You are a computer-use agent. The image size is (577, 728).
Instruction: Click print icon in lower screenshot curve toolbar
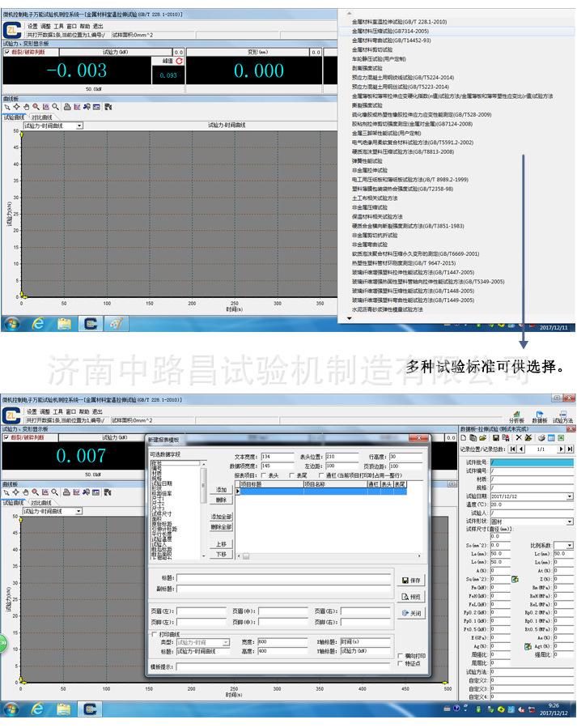point(66,492)
